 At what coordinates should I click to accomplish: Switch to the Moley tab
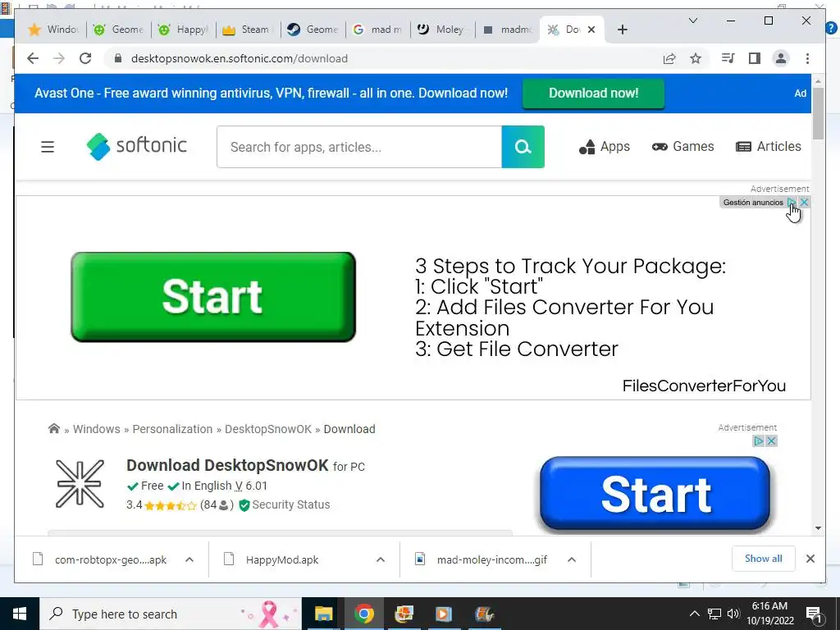(443, 30)
